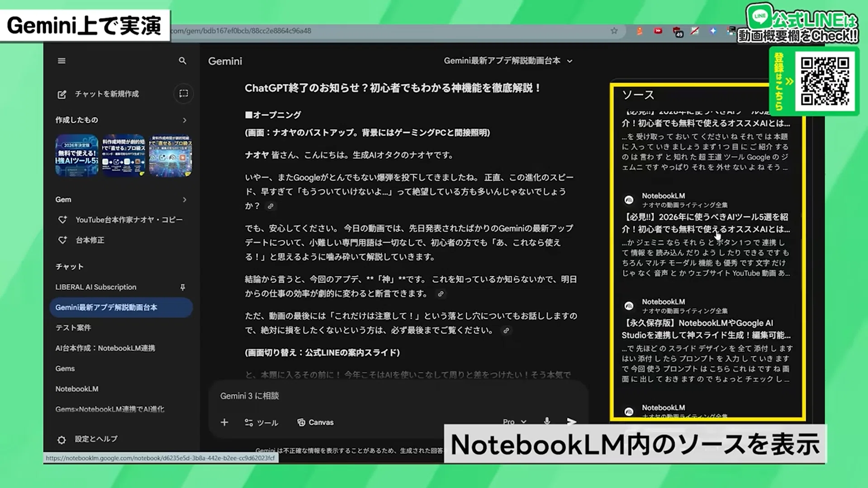868x488 pixels.
Task: Click pin icon on LIBERAL AI Subscription
Action: (x=183, y=287)
